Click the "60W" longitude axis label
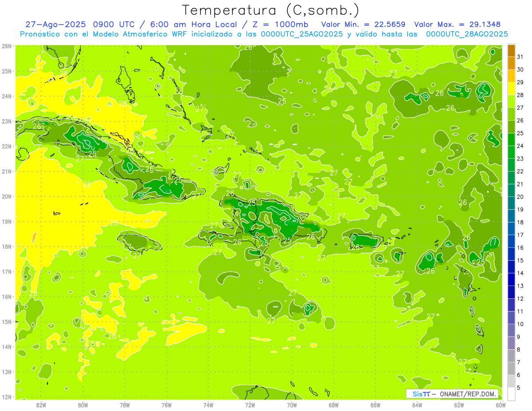This screenshot has width=532, height=411. (501, 405)
